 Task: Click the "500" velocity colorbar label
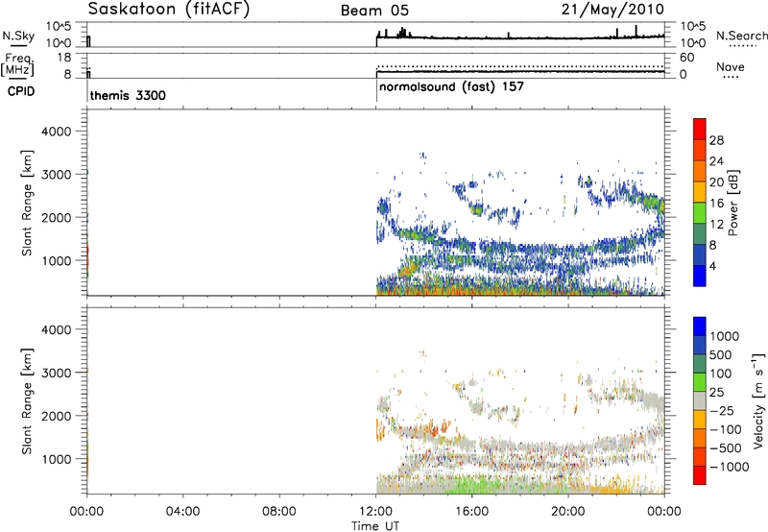(721, 355)
